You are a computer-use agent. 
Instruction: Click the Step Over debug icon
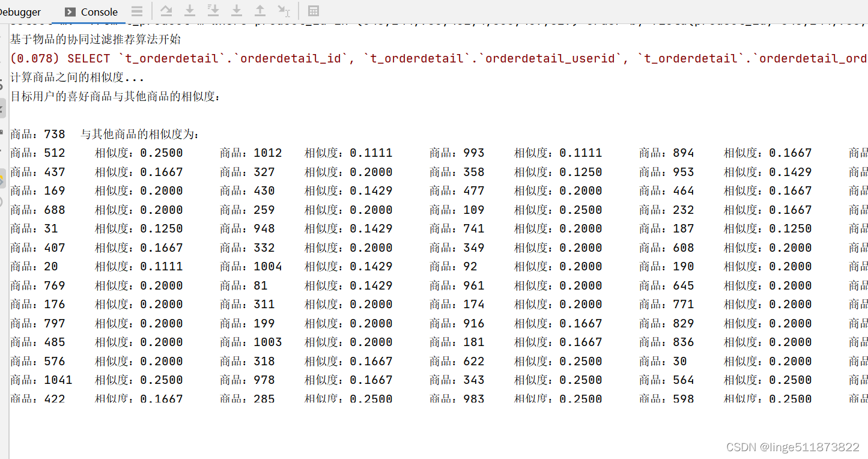pos(166,11)
